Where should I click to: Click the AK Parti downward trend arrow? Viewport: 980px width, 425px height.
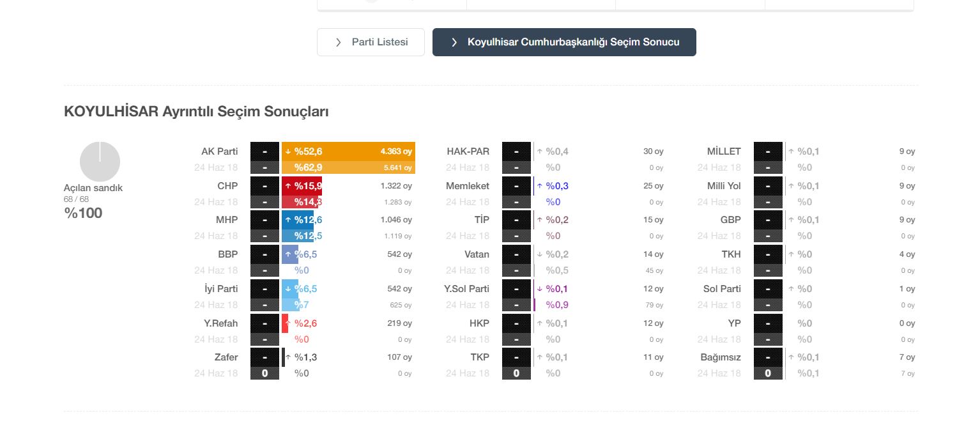[288, 151]
